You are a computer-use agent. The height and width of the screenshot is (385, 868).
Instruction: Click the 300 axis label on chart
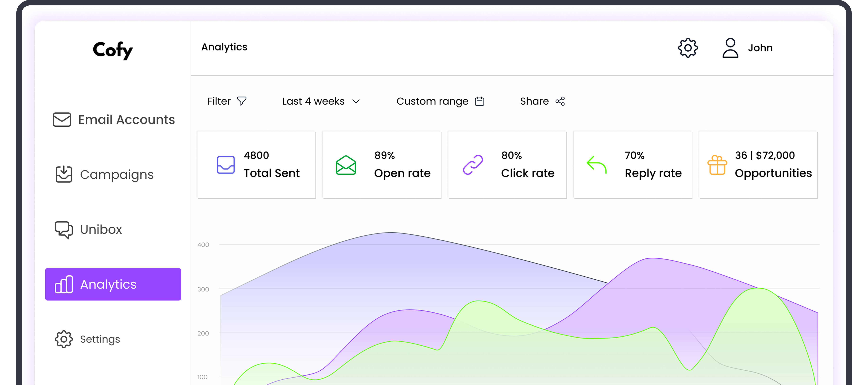pyautogui.click(x=203, y=289)
